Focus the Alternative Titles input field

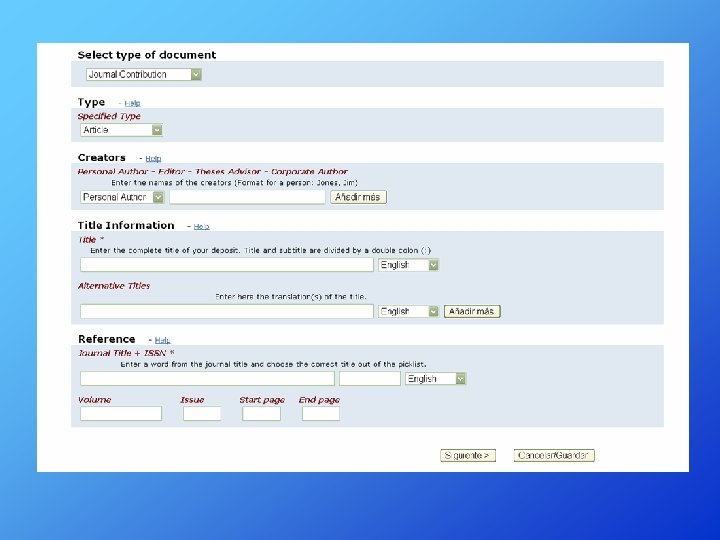[x=227, y=311]
